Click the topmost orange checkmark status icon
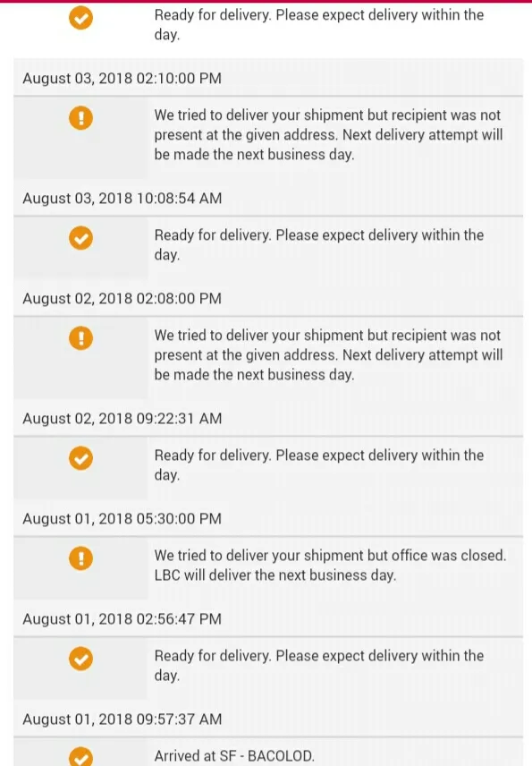The image size is (532, 766). click(81, 18)
